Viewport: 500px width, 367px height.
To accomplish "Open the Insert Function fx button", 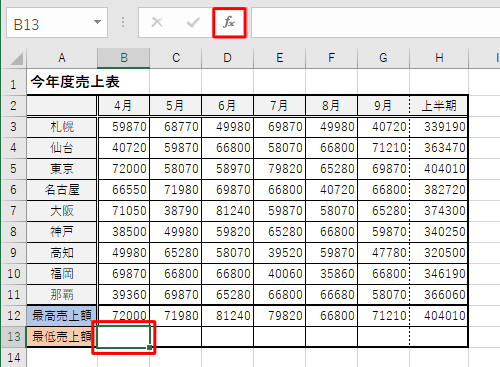I will (x=229, y=23).
